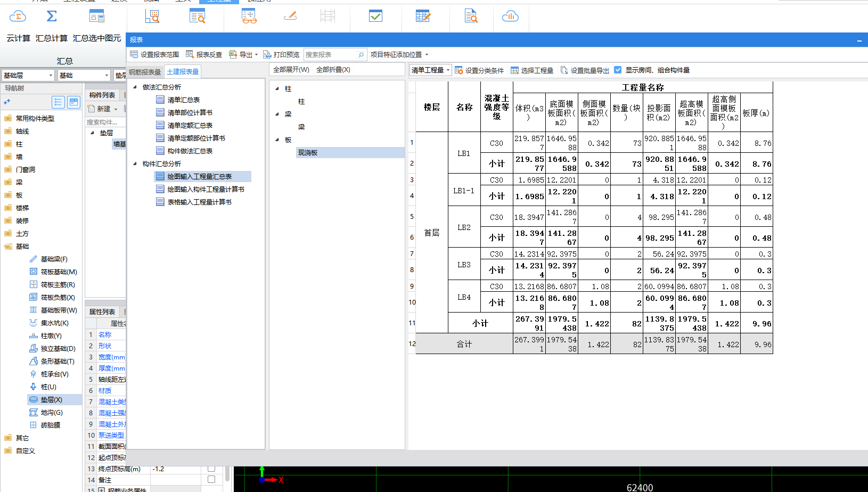
Task: Collapse 做法汇总分析 tree node
Action: (x=135, y=87)
